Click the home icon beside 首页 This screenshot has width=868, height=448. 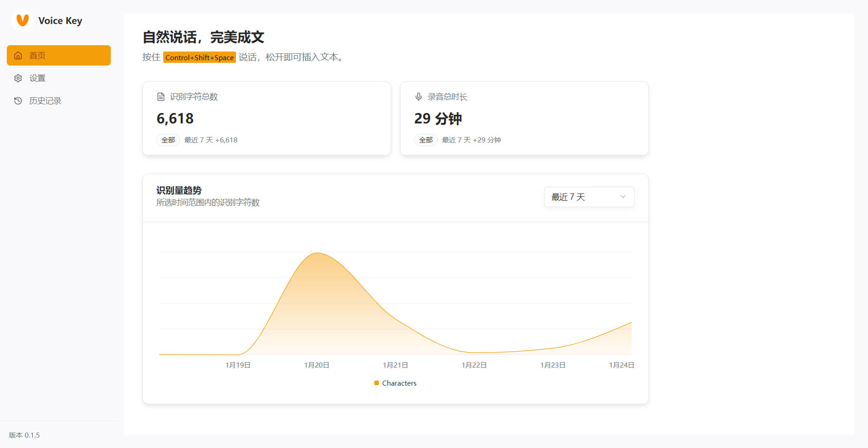[x=18, y=56]
